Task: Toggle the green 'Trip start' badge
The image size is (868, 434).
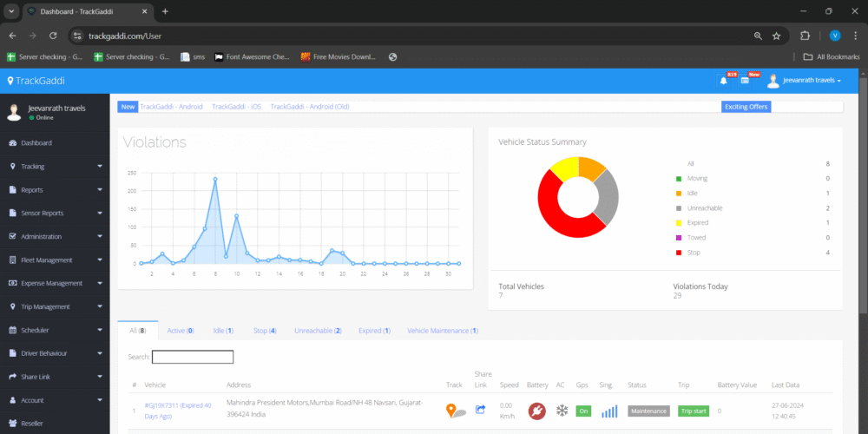Action: (694, 411)
